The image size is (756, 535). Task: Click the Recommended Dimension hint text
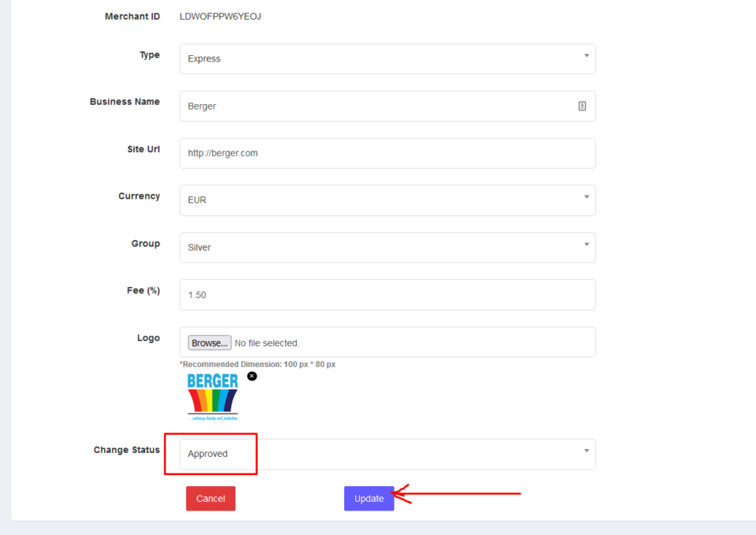tap(258, 364)
